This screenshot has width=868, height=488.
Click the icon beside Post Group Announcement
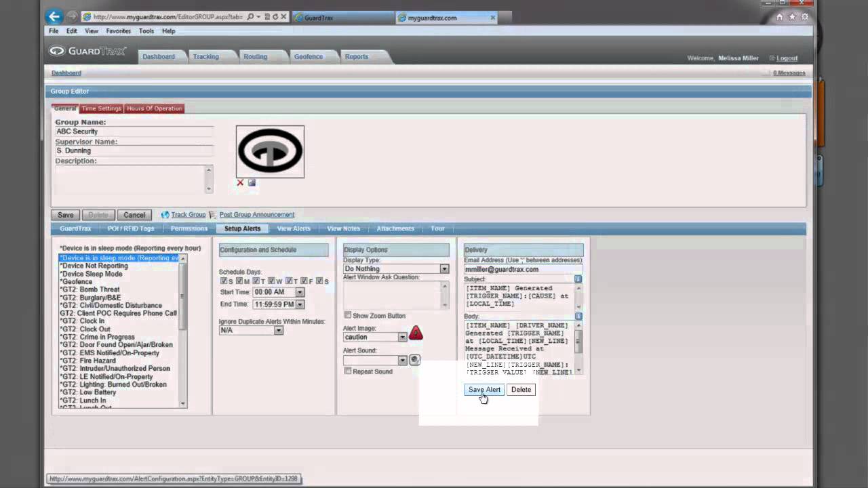tap(213, 215)
